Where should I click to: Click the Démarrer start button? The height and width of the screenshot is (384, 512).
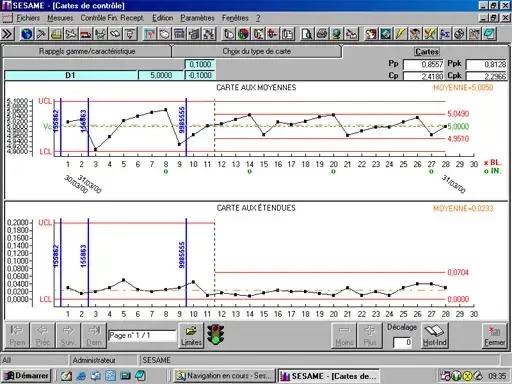click(x=26, y=376)
